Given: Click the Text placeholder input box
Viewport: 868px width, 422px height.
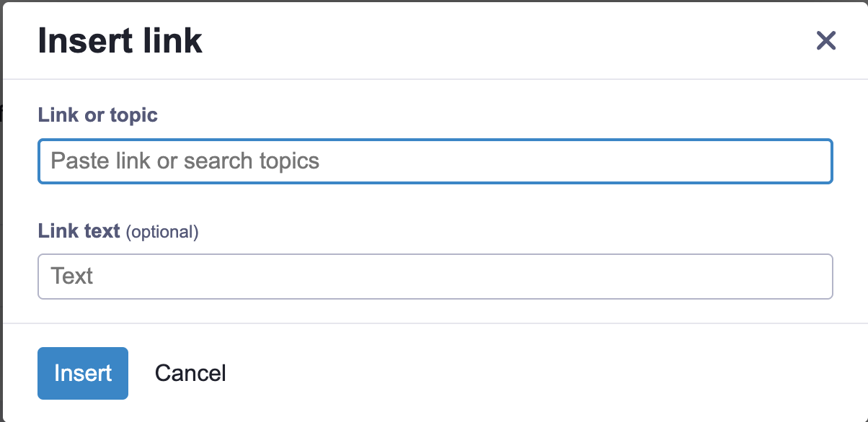Looking at the screenshot, I should 435,277.
